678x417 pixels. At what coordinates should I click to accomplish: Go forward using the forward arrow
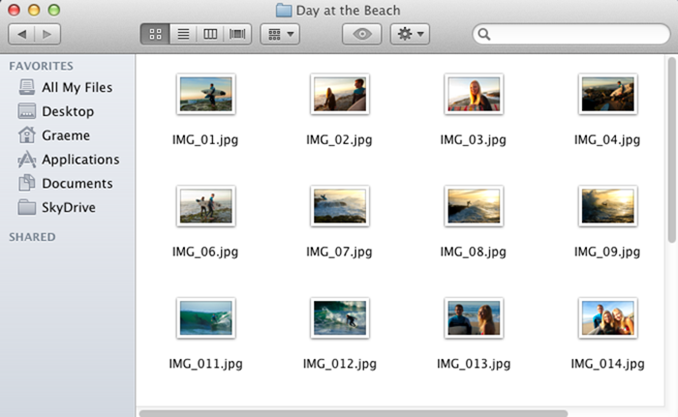coord(47,34)
